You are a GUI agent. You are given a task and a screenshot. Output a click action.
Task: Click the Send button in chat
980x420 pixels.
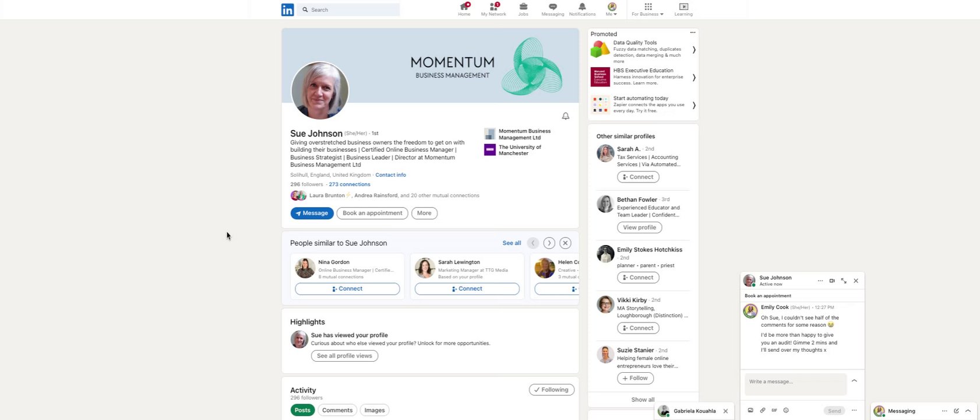(834, 411)
